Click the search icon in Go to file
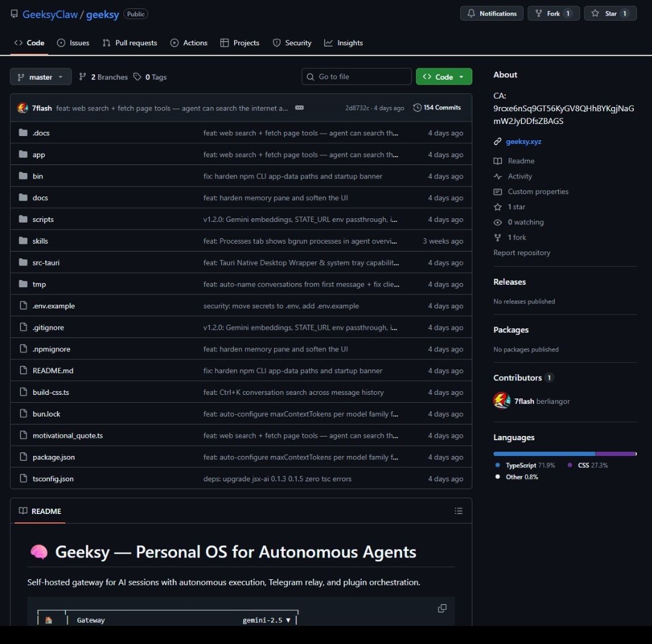Screen dimensions: 652x644 (310, 77)
